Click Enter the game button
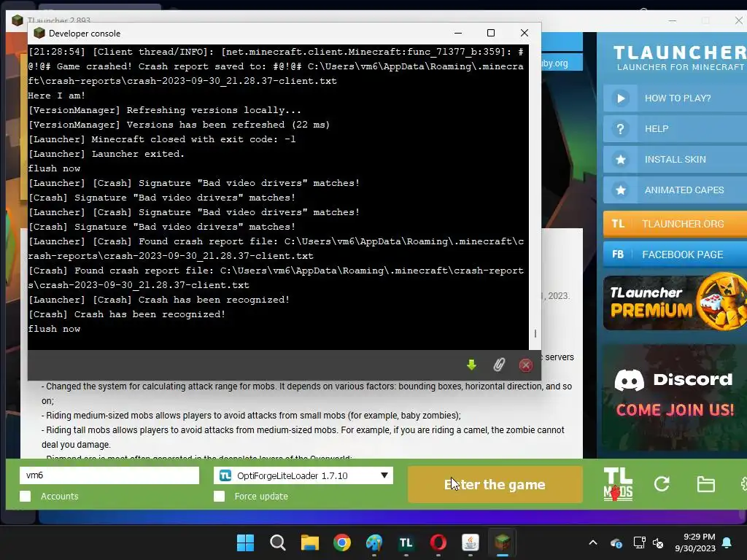747x560 pixels. [x=495, y=484]
